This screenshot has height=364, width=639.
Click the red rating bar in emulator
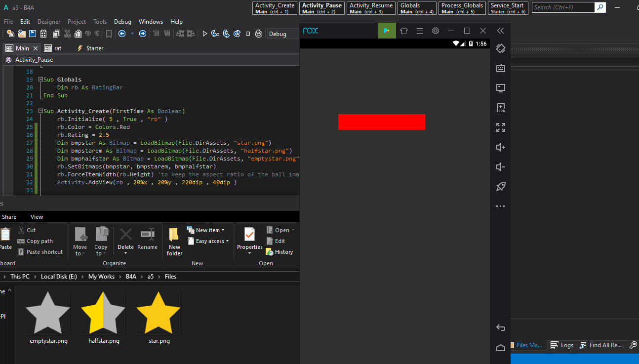[381, 122]
